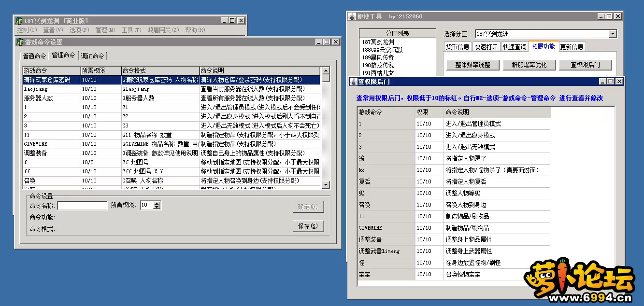Click the 命令名称 input field

pyautogui.click(x=82, y=206)
